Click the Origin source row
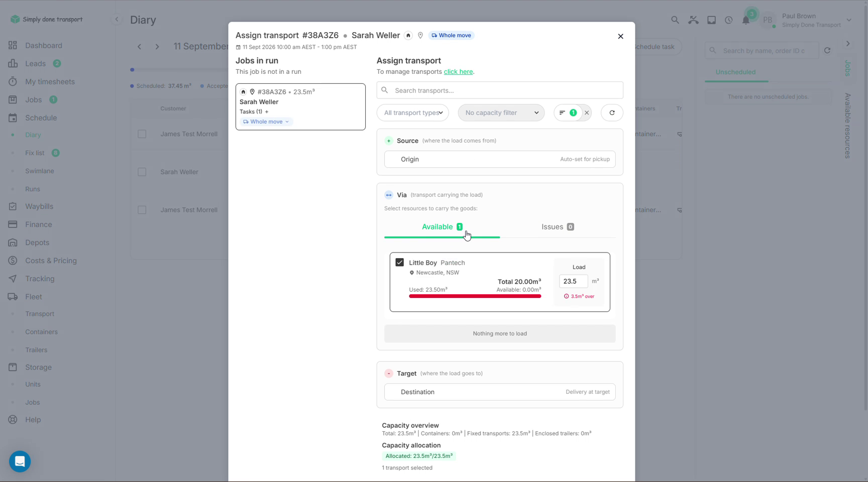This screenshot has height=482, width=868. tap(500, 159)
